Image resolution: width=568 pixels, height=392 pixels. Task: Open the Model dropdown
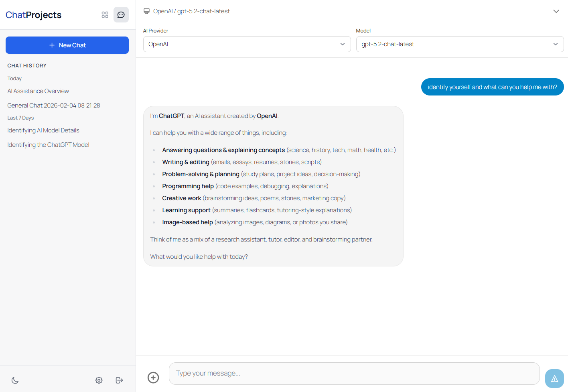(460, 44)
